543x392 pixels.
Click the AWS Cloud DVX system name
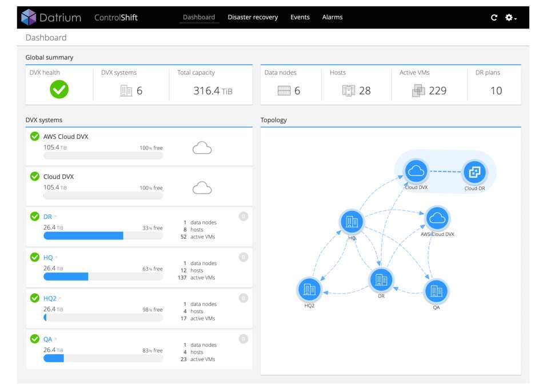pos(66,137)
